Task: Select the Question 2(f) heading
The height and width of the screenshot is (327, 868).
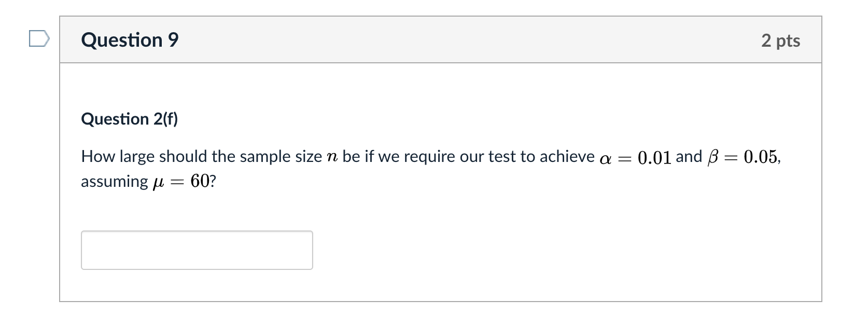Action: pos(131,118)
